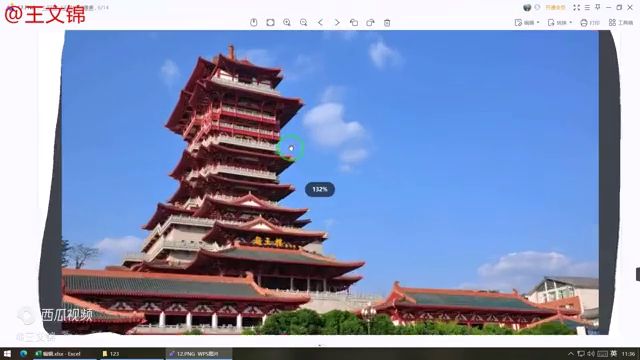Zoom out using the magnifier minus icon

(304, 22)
